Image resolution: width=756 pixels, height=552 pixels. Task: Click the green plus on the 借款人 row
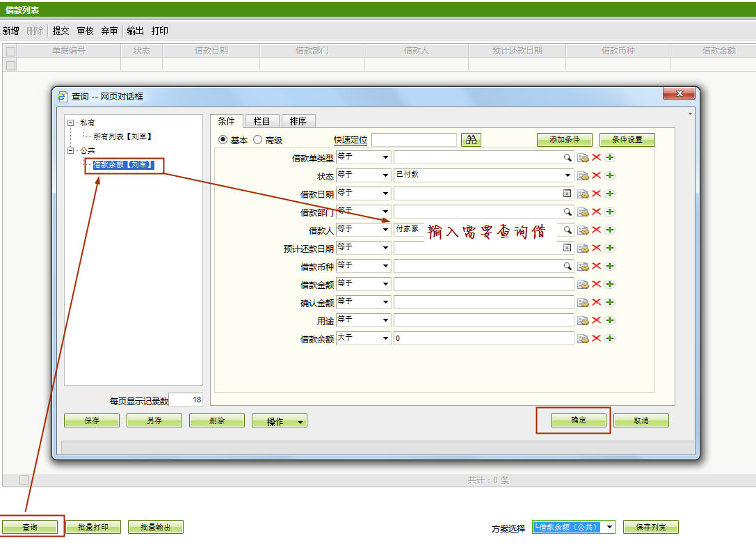click(609, 230)
